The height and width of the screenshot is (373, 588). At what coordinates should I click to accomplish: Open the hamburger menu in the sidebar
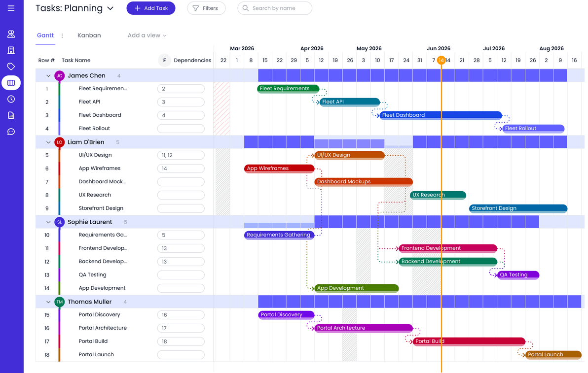pos(11,8)
